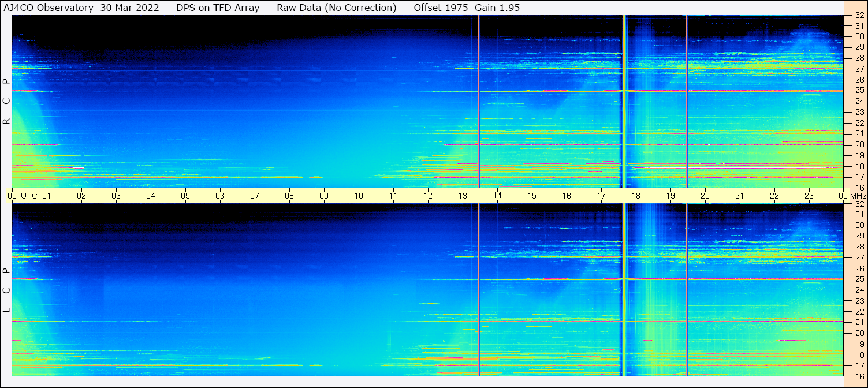The width and height of the screenshot is (868, 388).
Task: Click the 27 MHz tick on the LCP scale
Action: [859, 258]
